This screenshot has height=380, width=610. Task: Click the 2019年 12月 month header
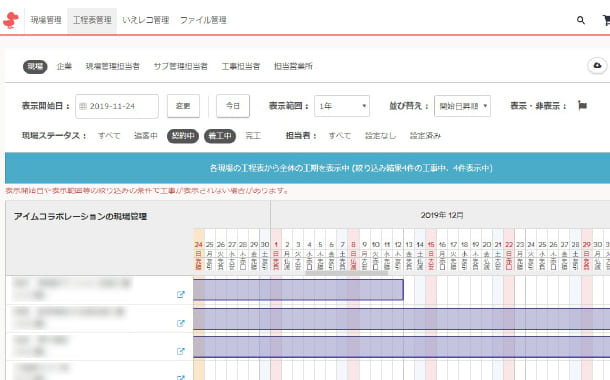tap(442, 215)
